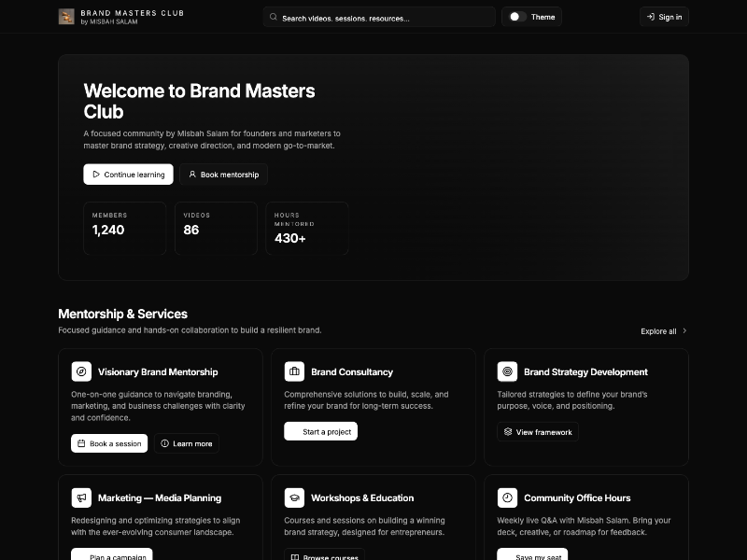
Task: Click the Marketing Media Planning megaphone icon
Action: pos(81,497)
